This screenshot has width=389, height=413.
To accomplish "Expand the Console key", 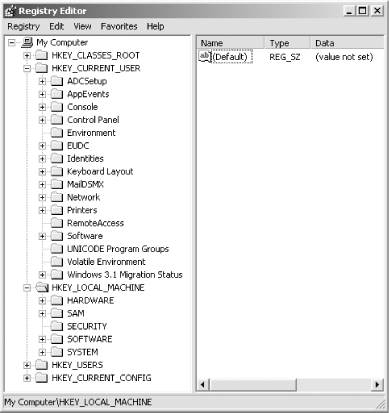I will 42,107.
